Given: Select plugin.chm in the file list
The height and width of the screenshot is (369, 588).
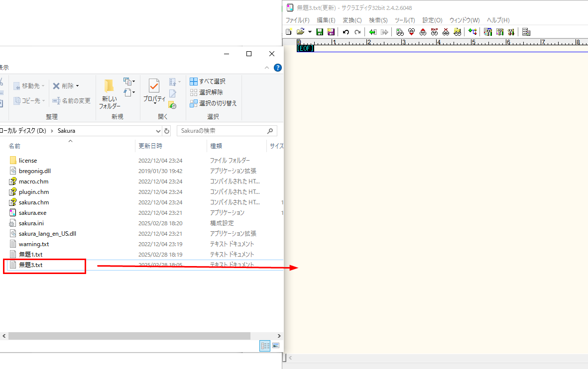Looking at the screenshot, I should tap(34, 192).
